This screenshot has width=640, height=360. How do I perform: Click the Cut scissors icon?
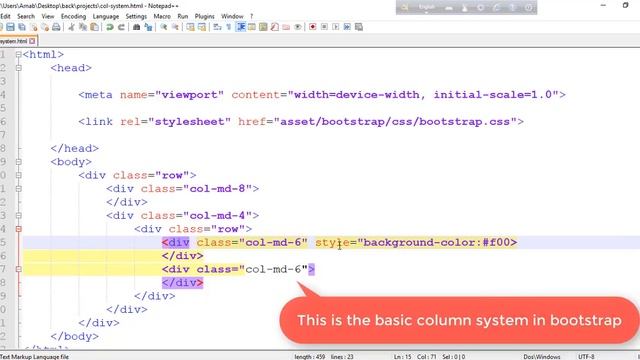point(71,27)
